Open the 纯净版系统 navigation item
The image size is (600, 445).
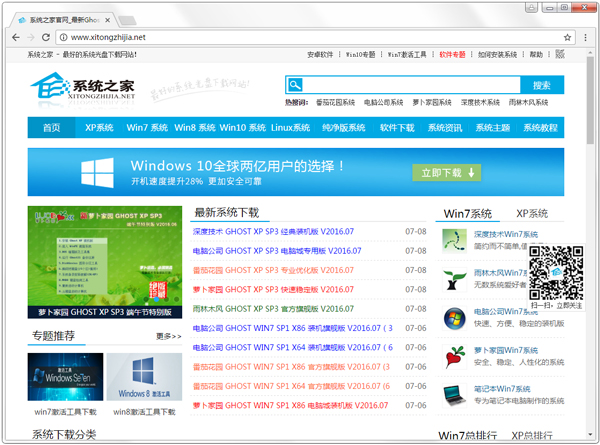click(344, 127)
